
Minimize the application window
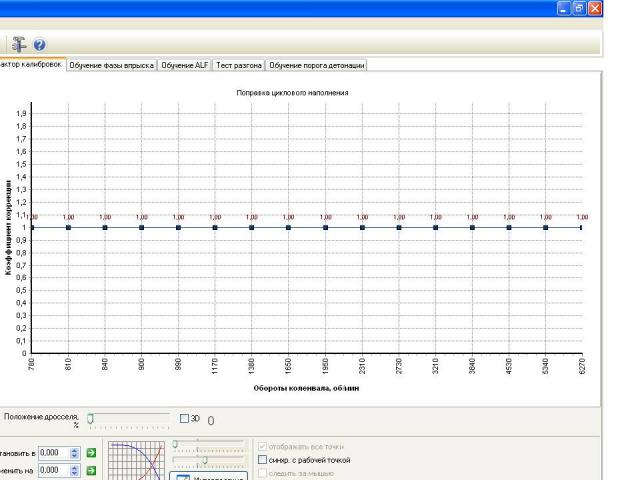point(564,8)
